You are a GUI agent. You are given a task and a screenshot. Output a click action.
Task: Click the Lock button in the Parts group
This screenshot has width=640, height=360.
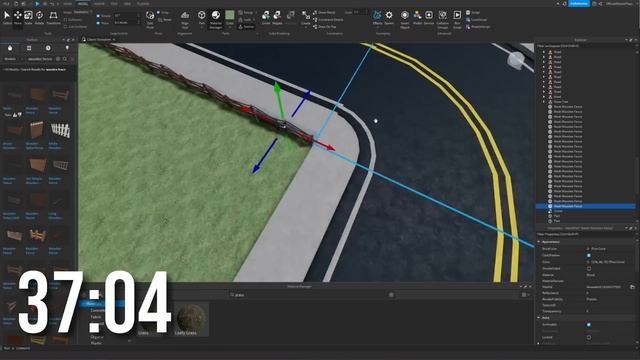click(245, 20)
